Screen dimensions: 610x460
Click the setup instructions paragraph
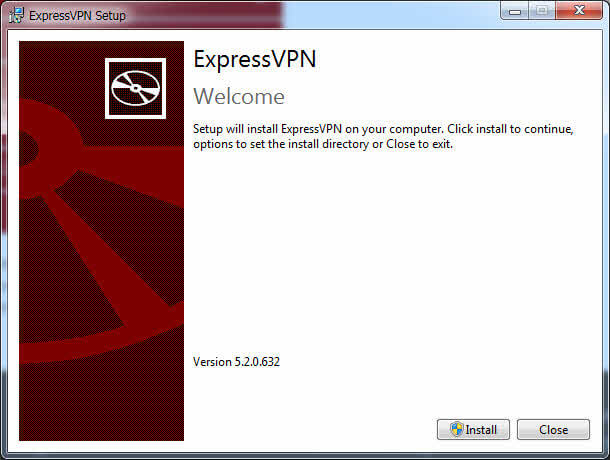383,136
